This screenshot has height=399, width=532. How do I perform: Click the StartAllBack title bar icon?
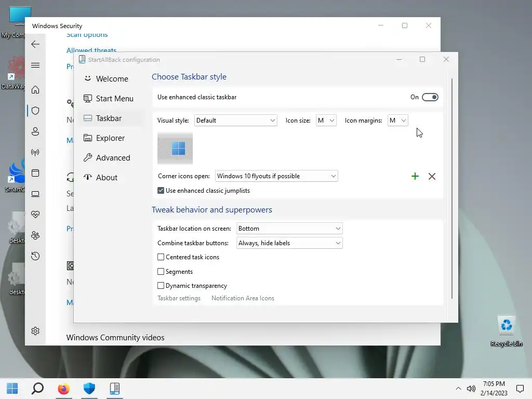[x=82, y=59]
